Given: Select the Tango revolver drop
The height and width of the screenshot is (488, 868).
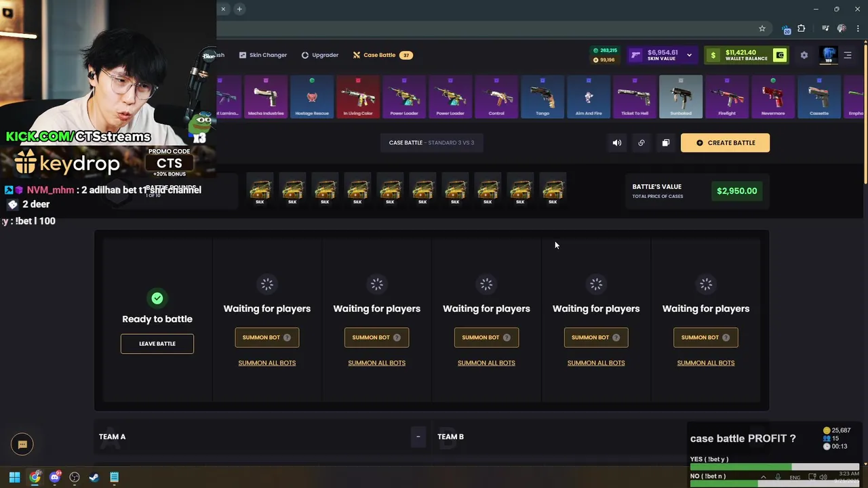Looking at the screenshot, I should click(x=542, y=97).
